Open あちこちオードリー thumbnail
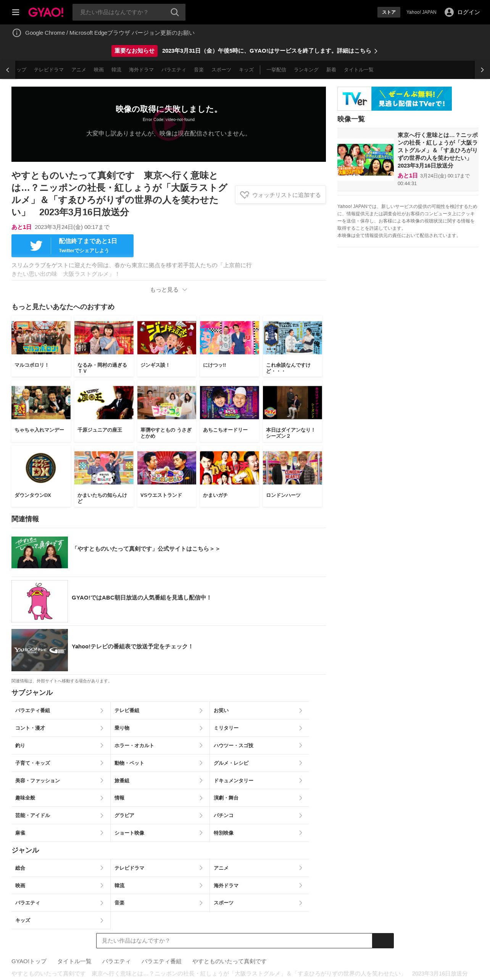 [x=229, y=403]
